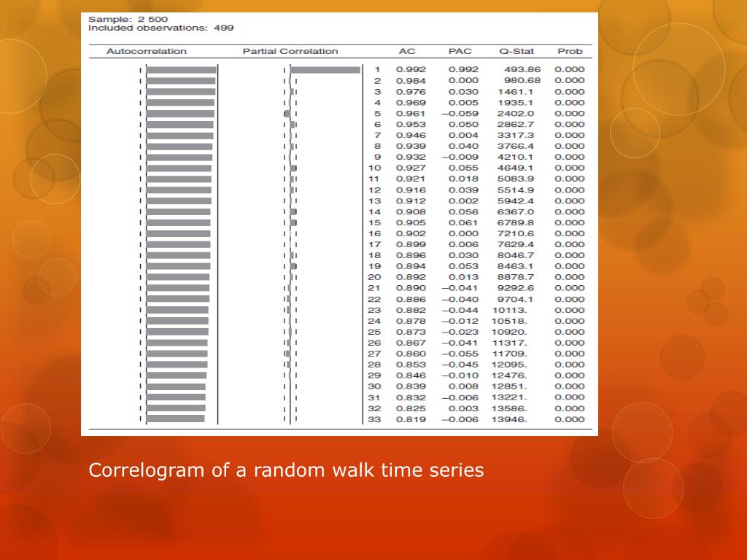
Task: Click AC value 0.832 in lag 31
Action: [x=411, y=397]
